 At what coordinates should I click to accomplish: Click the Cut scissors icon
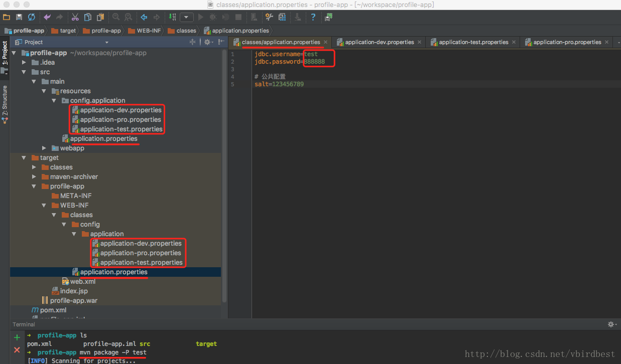point(75,17)
